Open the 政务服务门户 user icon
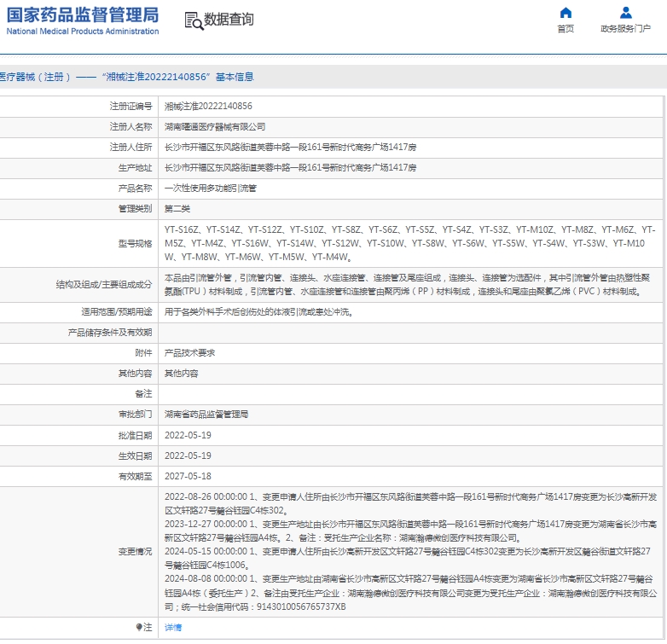The image size is (667, 644). [625, 13]
